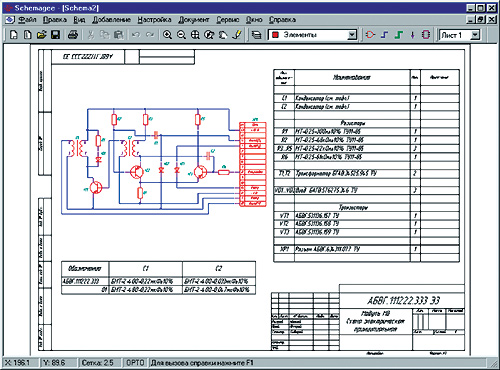Open the Настройка menu
500x370 pixels.
154,20
